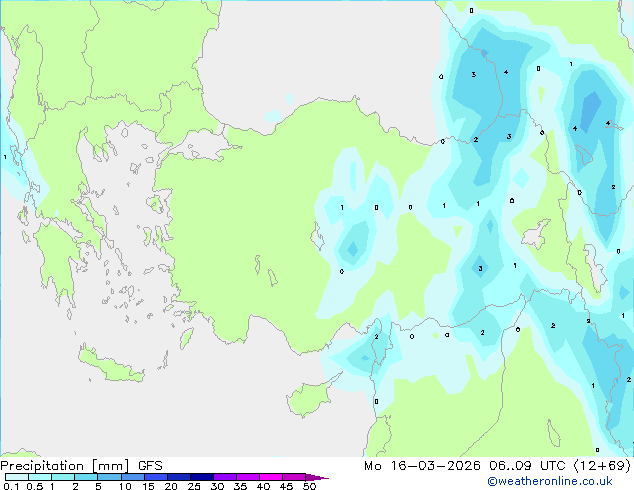Click the '0.1' legend scale label
The image size is (634, 490).
coord(11,486)
